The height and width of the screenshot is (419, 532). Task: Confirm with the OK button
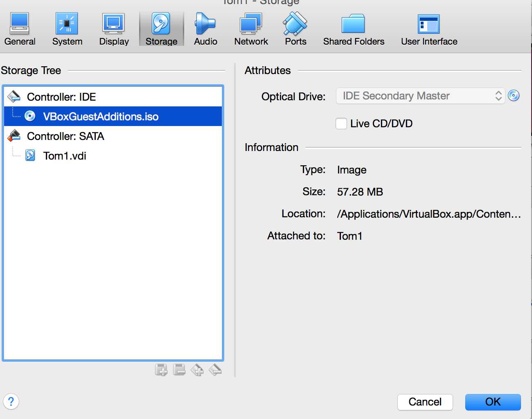493,402
